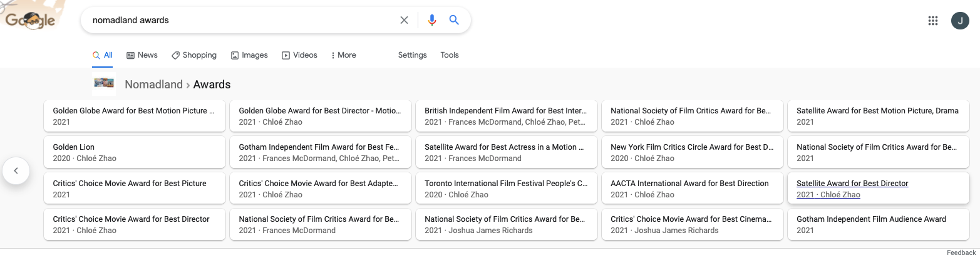Open search Tools
This screenshot has width=980, height=255.
click(450, 55)
